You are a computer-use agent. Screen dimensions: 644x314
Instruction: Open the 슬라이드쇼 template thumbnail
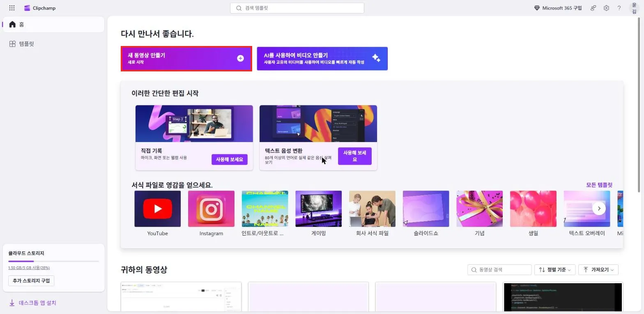[x=426, y=209]
